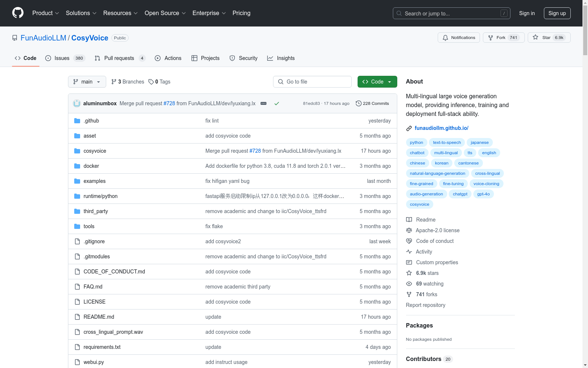Expand the Open Source menu

[165, 13]
